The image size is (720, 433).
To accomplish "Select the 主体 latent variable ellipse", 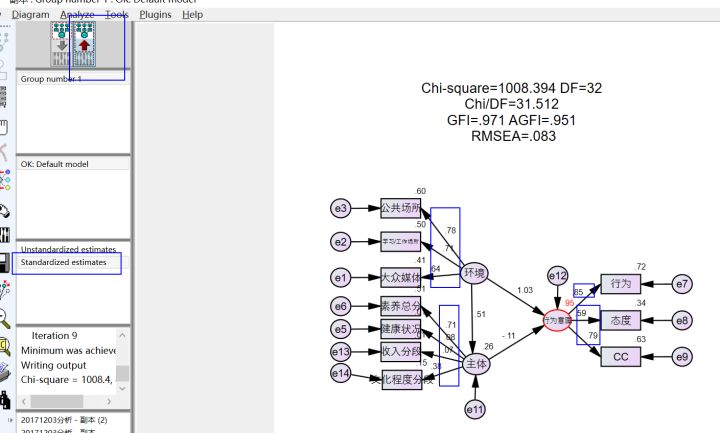I will pos(476,364).
